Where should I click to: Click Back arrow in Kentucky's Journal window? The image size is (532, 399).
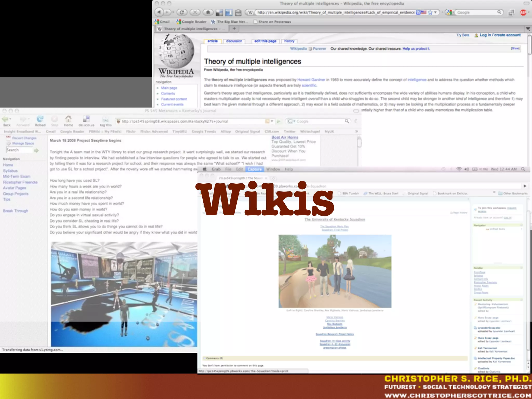pos(5,119)
